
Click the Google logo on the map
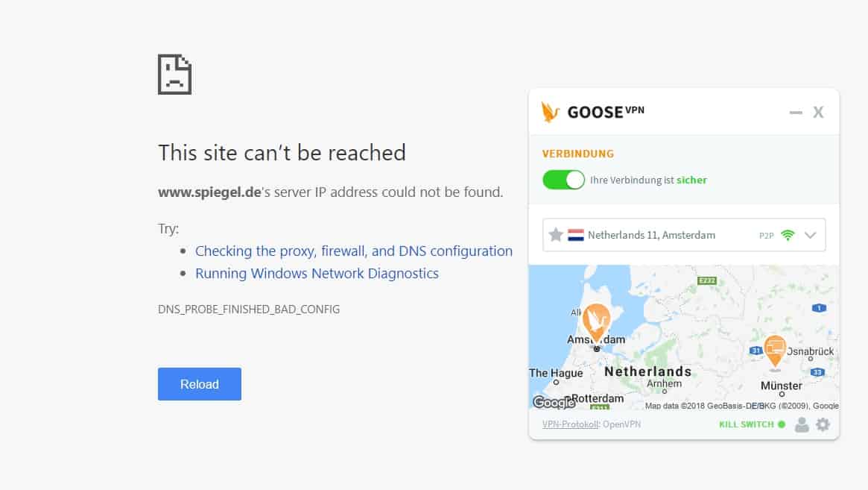(554, 402)
